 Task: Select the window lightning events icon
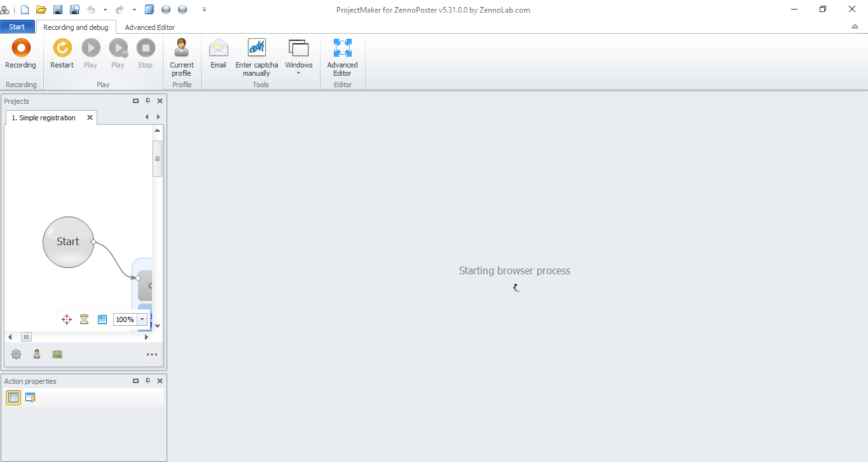coord(31,398)
